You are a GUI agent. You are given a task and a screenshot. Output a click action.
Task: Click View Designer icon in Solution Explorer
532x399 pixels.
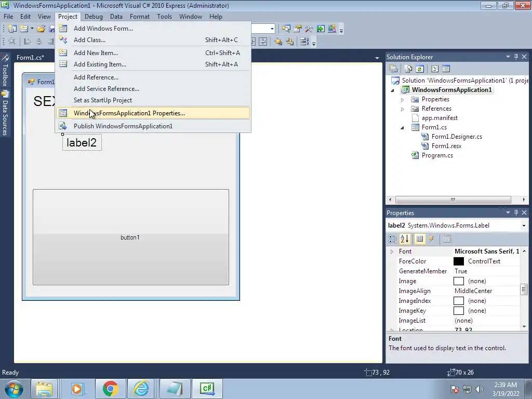point(446,69)
